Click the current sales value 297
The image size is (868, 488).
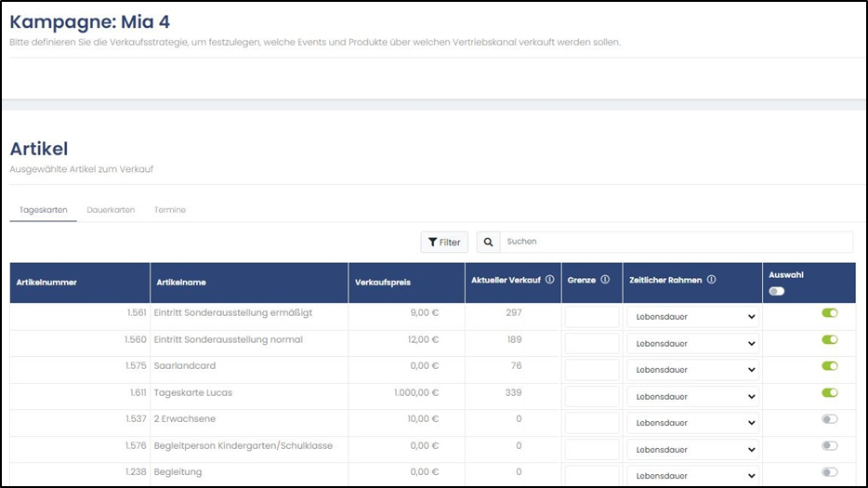point(514,313)
